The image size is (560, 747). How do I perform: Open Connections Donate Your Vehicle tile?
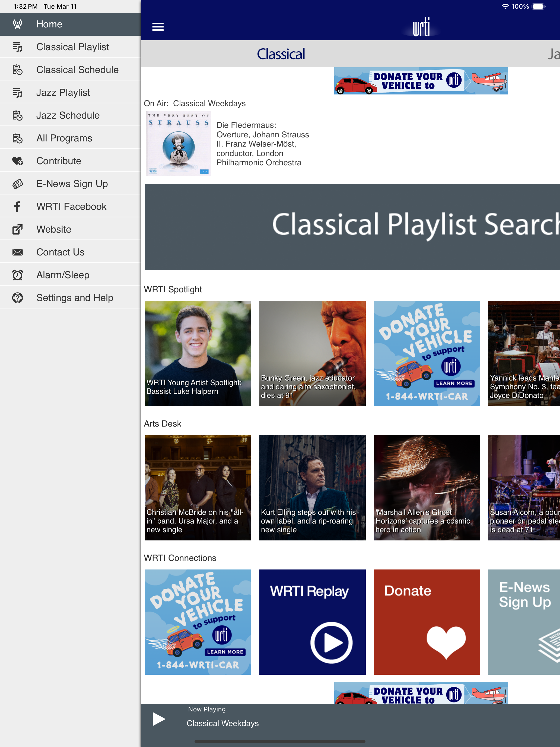[198, 622]
